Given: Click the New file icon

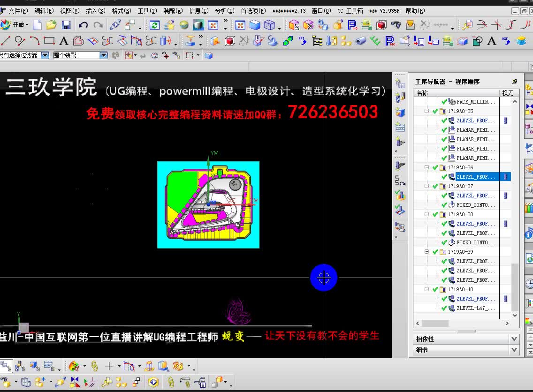Looking at the screenshot, I should coord(38,25).
